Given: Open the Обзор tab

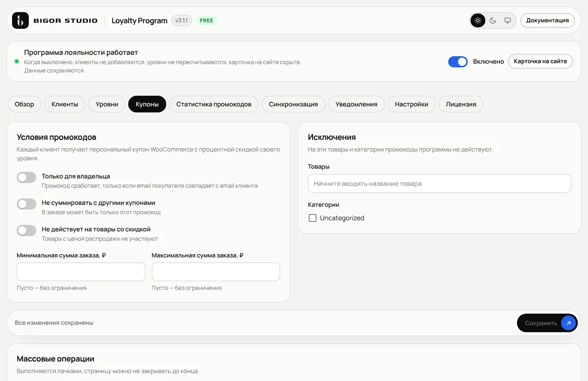Looking at the screenshot, I should click(24, 104).
